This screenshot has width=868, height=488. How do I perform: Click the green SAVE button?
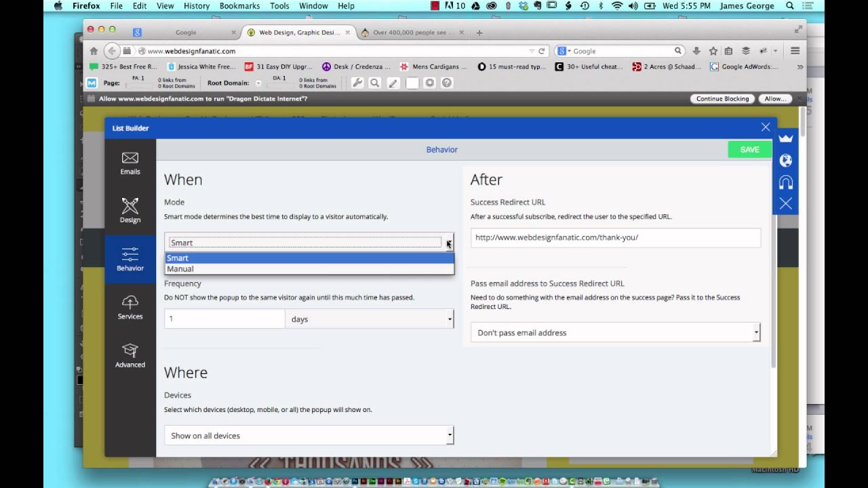(749, 149)
